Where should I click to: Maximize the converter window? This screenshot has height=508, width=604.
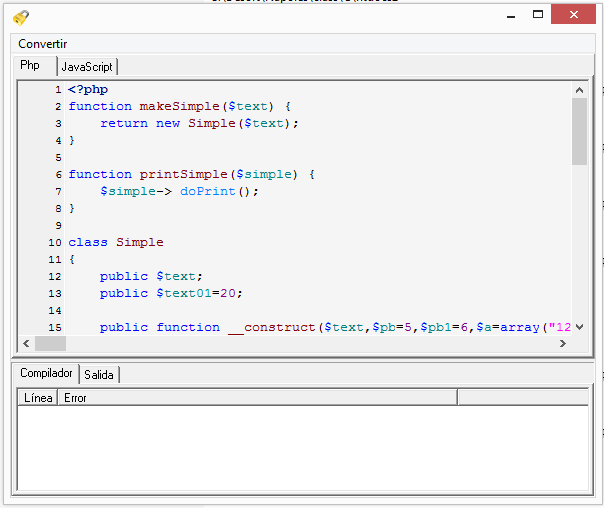click(x=538, y=15)
